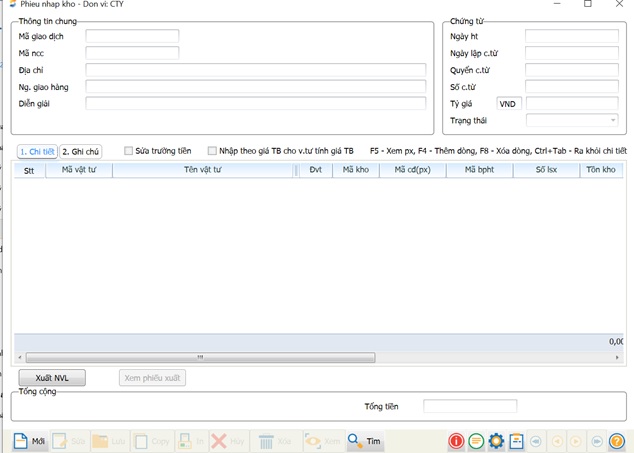The width and height of the screenshot is (634, 453).
Task: Click the green list circle icon
Action: coord(476,441)
